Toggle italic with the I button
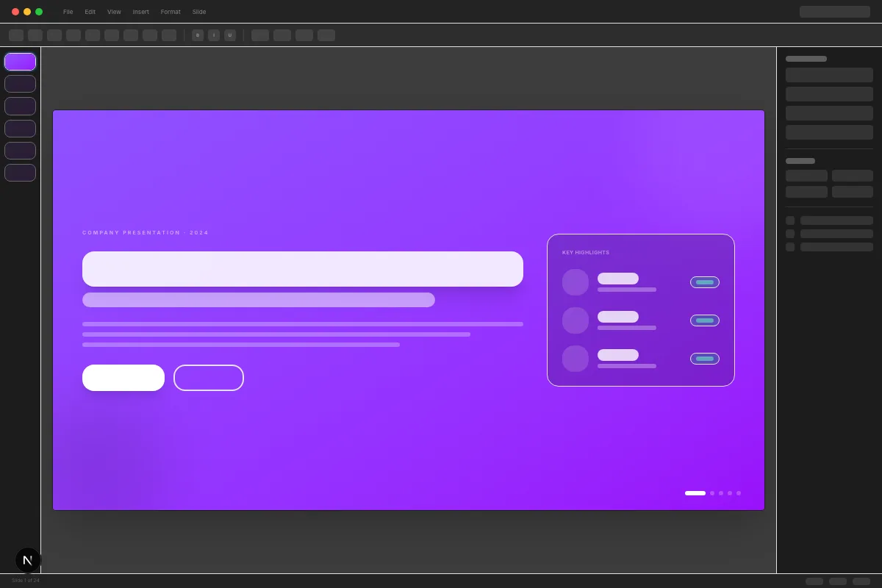The height and width of the screenshot is (588, 882). point(214,35)
